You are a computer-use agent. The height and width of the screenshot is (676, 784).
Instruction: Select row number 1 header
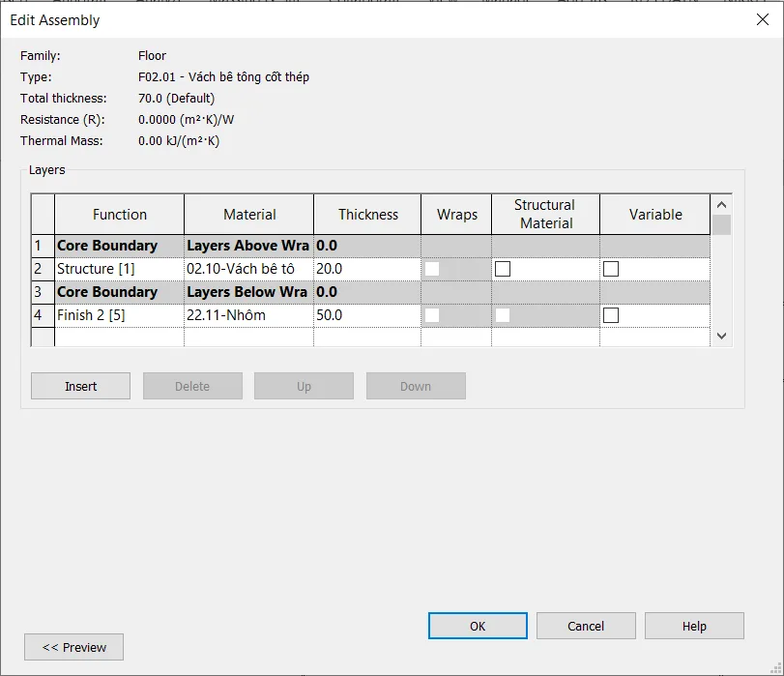(x=43, y=246)
